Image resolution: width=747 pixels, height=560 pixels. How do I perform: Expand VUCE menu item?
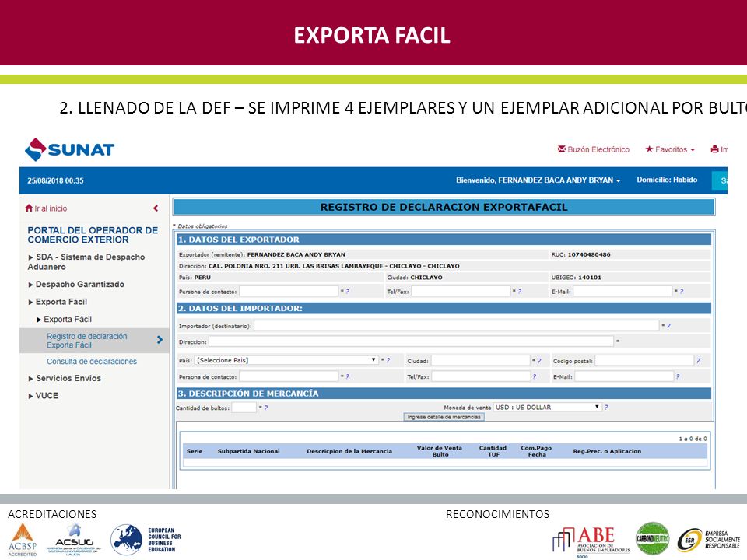(x=43, y=396)
